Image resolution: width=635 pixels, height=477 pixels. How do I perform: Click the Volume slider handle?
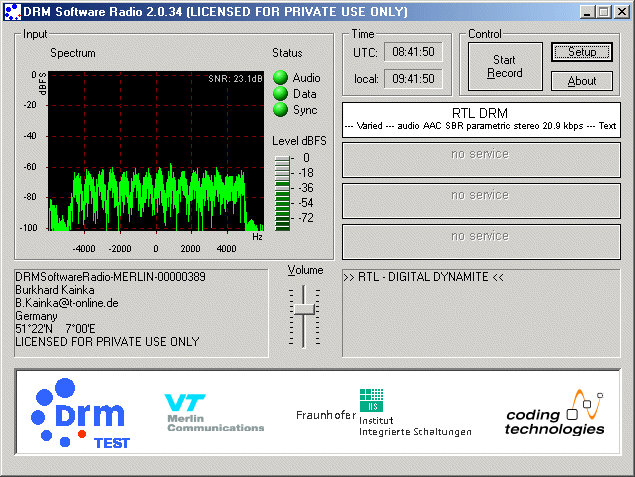click(x=303, y=309)
